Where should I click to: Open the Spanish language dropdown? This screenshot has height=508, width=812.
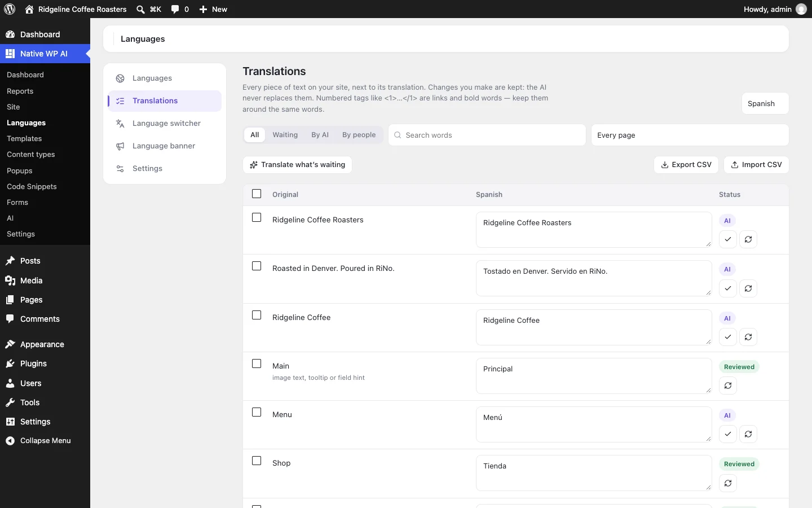coord(765,103)
